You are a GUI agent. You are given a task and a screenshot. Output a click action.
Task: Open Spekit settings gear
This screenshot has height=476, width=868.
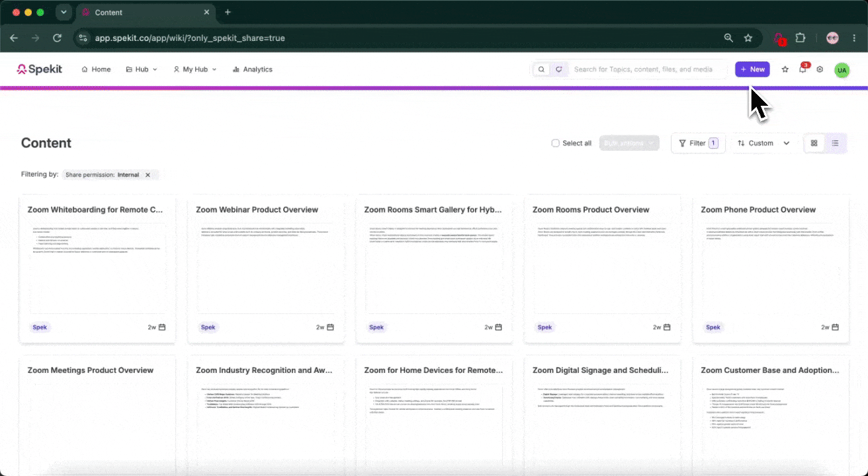pos(820,69)
